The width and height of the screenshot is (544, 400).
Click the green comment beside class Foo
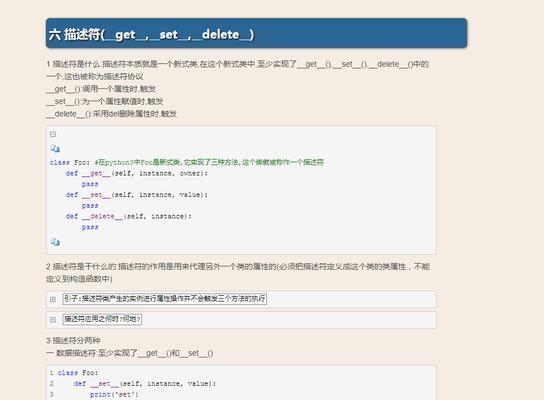point(209,162)
